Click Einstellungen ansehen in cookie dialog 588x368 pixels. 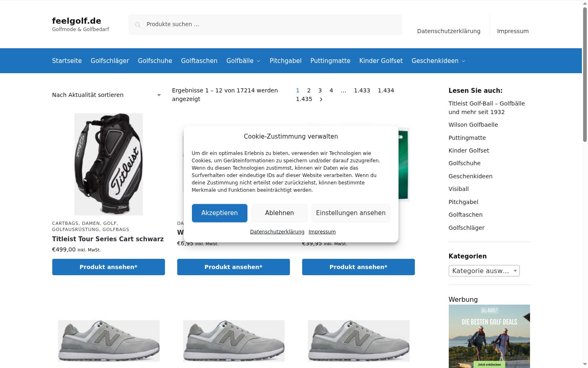(x=351, y=213)
